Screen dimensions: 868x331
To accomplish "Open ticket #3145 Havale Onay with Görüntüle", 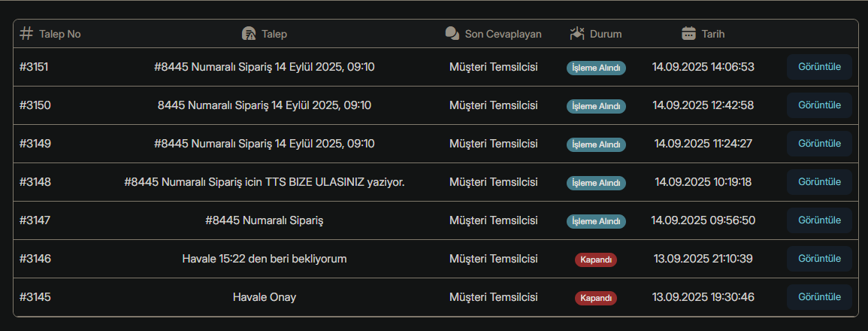I will click(818, 297).
